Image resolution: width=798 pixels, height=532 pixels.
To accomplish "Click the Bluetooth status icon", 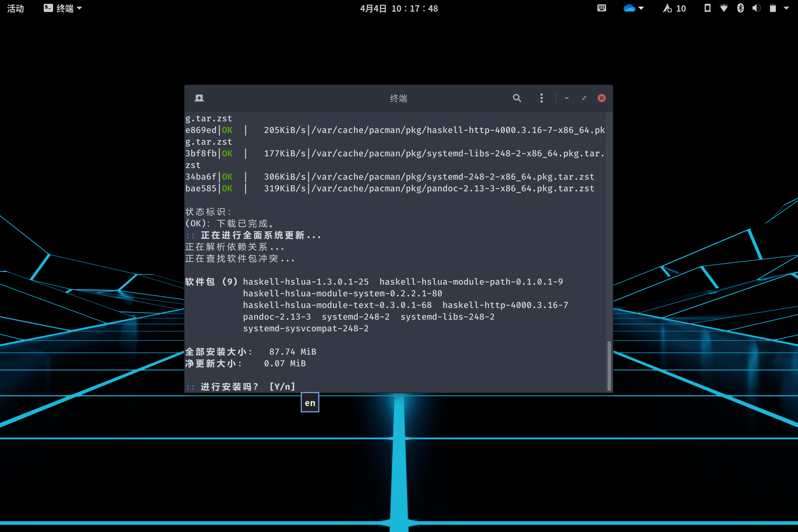I will [x=740, y=8].
